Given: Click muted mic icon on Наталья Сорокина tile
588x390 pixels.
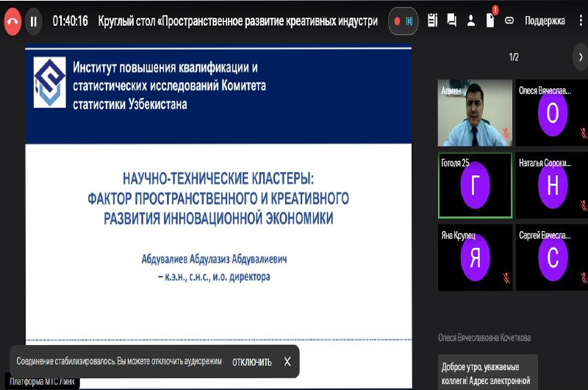Looking at the screenshot, I should [x=583, y=205].
